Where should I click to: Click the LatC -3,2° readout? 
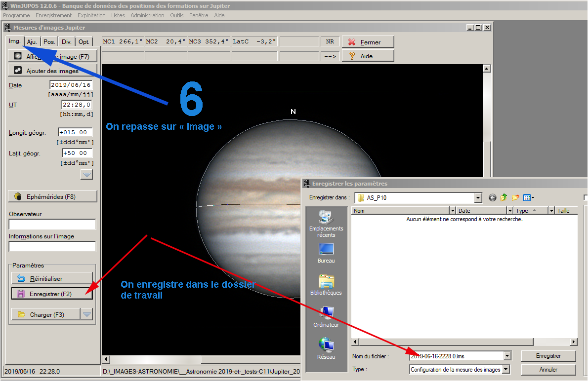point(254,41)
